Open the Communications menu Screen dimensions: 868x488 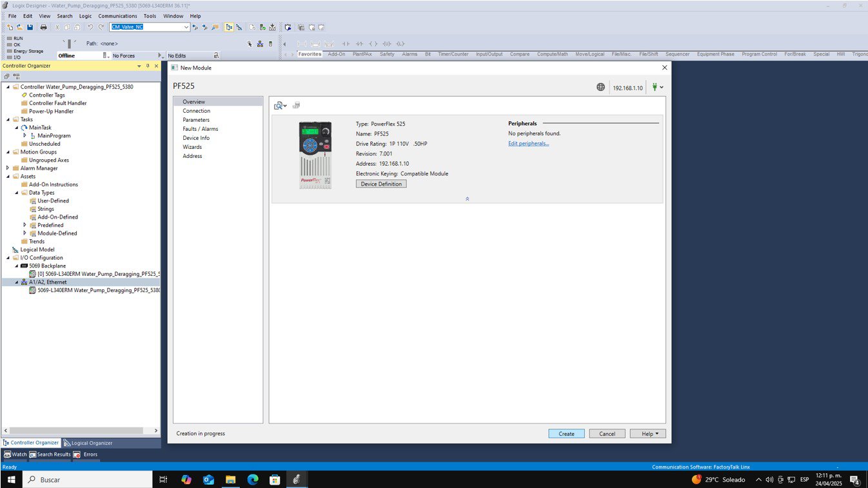[117, 16]
